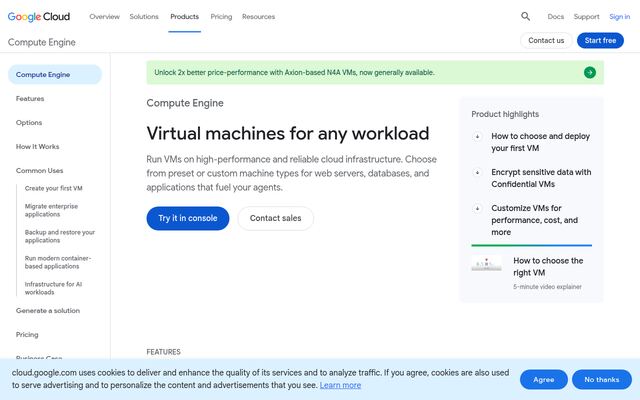Select Common Uses in the sidebar
640x400 pixels.
tap(40, 171)
